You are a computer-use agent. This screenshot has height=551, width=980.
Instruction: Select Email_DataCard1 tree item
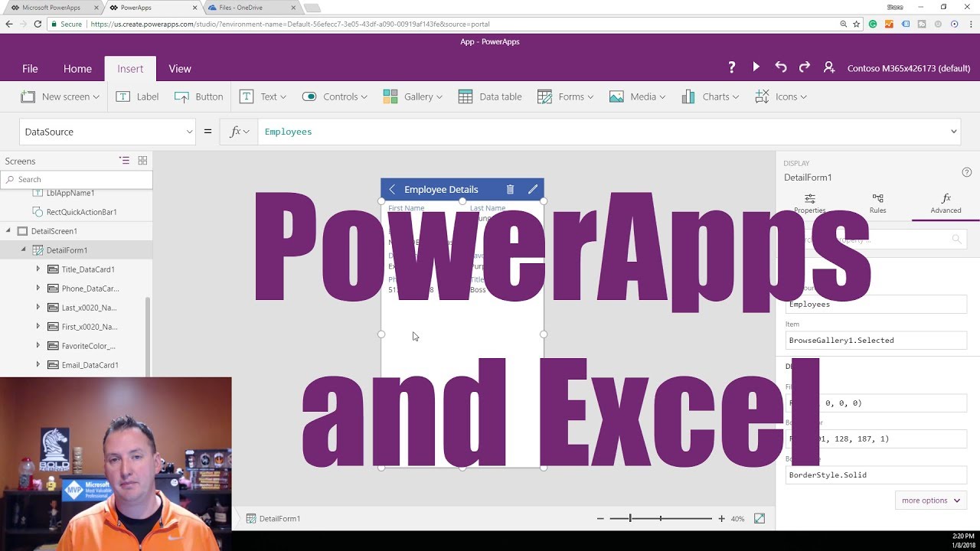point(90,365)
